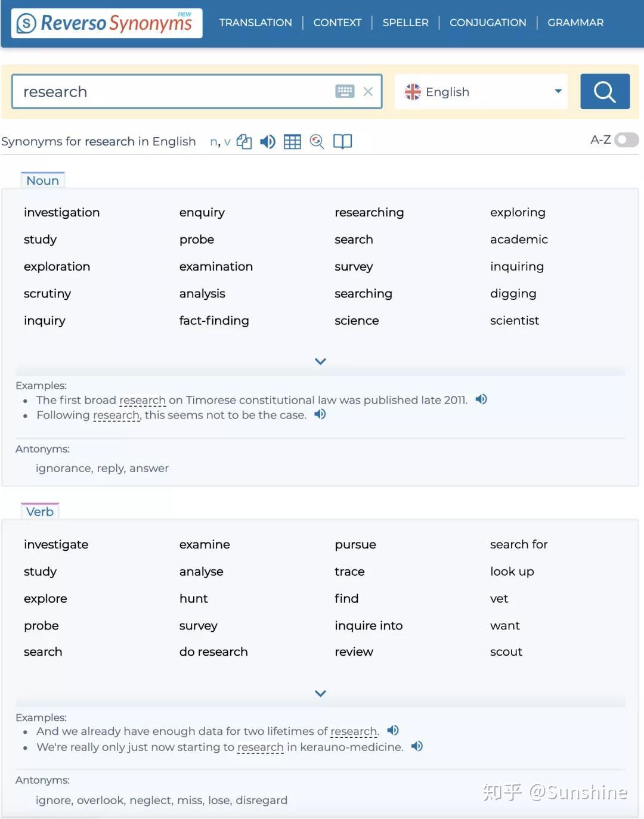Open the verb synonym 'trace'
Screen dimensions: 644x819
pyautogui.click(x=349, y=572)
